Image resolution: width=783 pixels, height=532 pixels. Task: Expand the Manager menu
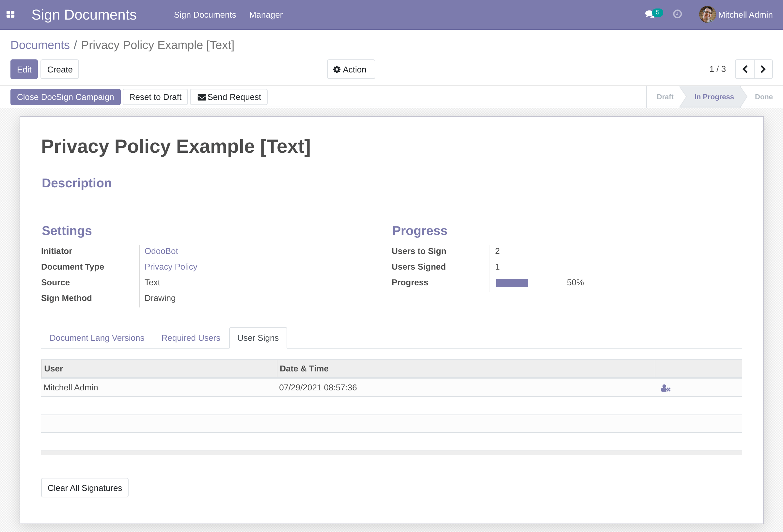(265, 15)
